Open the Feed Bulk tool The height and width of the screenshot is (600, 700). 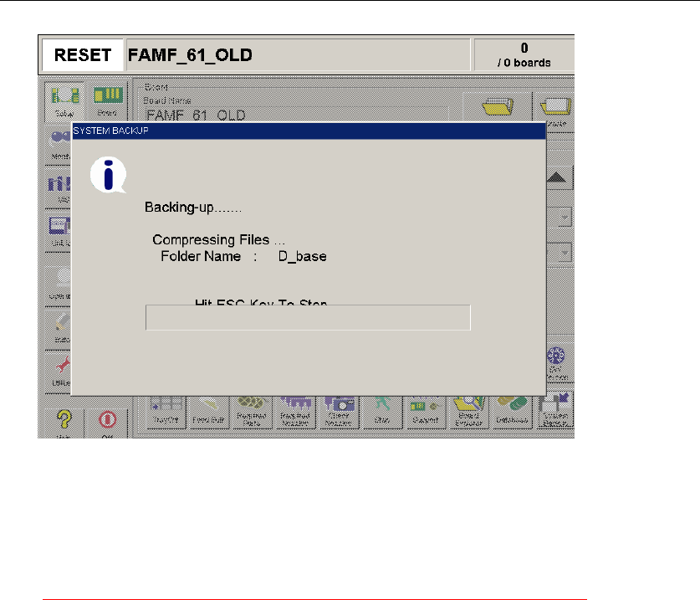(208, 411)
